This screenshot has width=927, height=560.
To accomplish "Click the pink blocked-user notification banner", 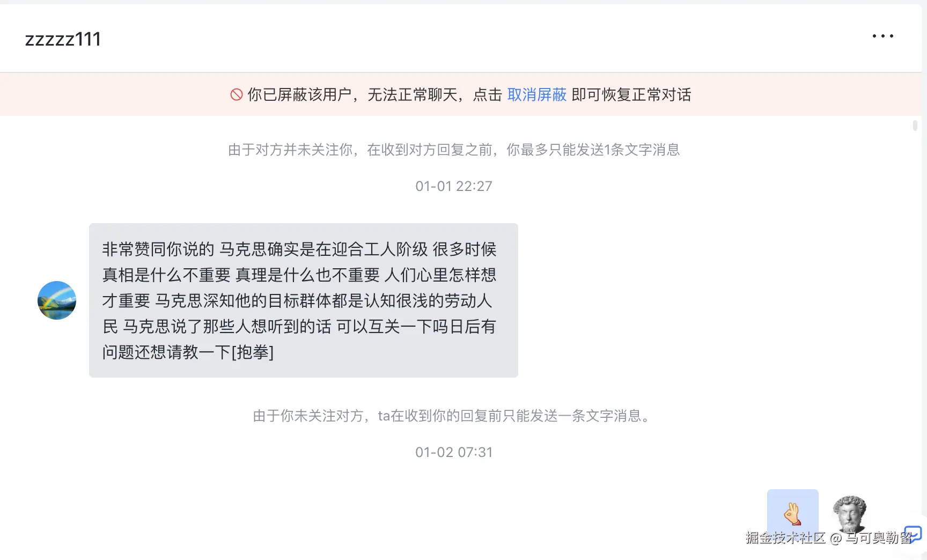I will point(461,94).
